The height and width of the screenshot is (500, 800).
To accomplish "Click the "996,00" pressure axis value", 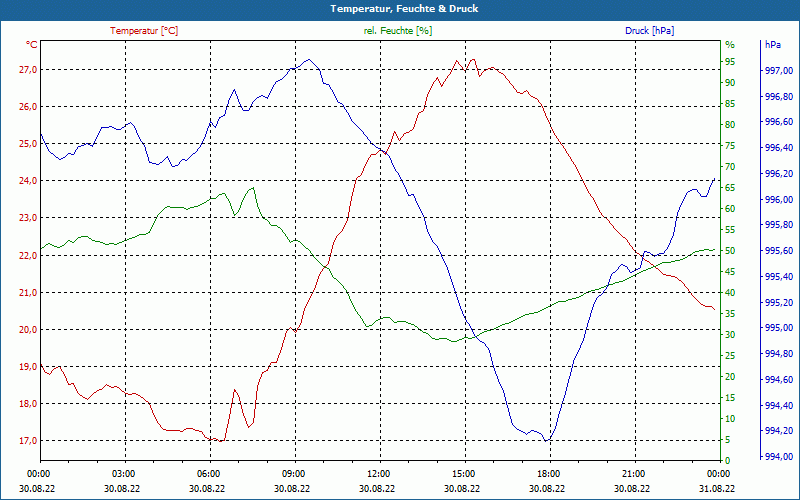I will pyautogui.click(x=779, y=199).
